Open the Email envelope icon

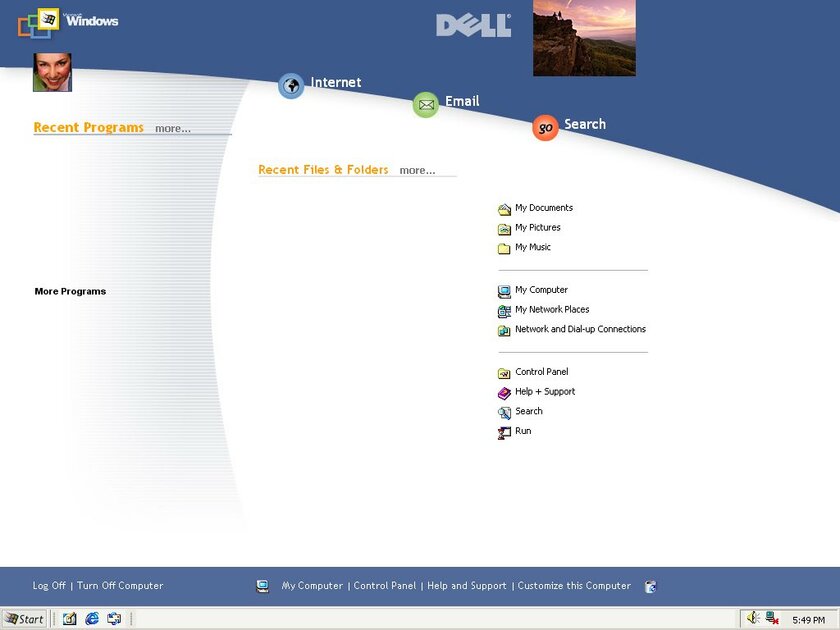[x=426, y=104]
